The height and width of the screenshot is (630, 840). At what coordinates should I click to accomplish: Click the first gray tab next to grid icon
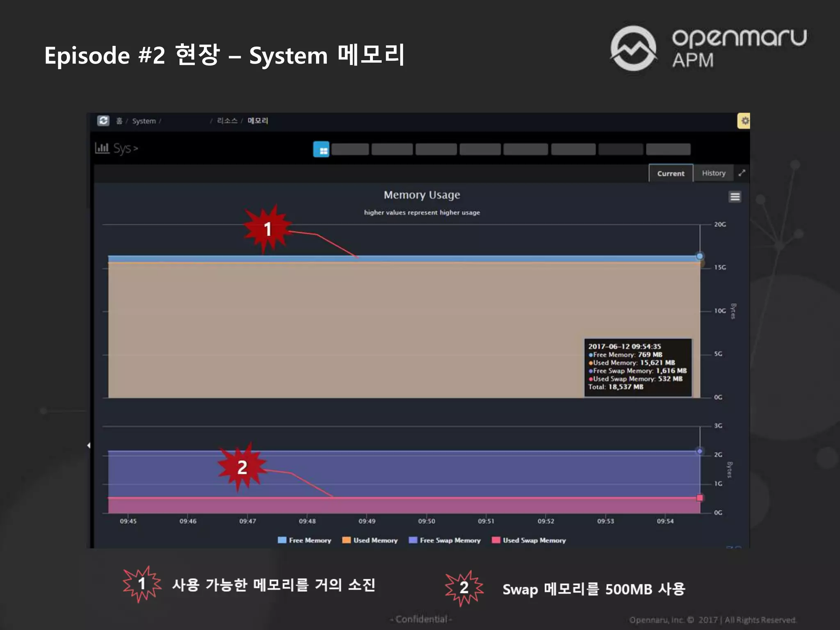point(350,149)
